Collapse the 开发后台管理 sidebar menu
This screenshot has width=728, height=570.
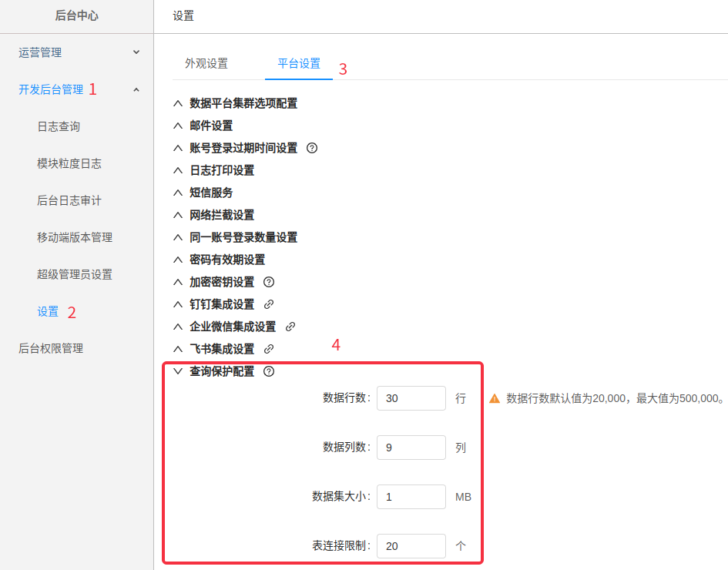pyautogui.click(x=77, y=89)
